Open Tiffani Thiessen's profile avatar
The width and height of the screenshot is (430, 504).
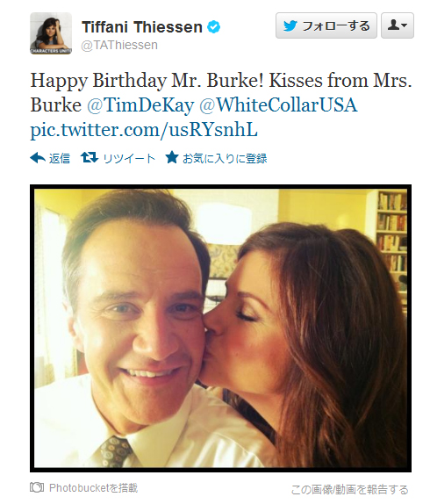(51, 33)
